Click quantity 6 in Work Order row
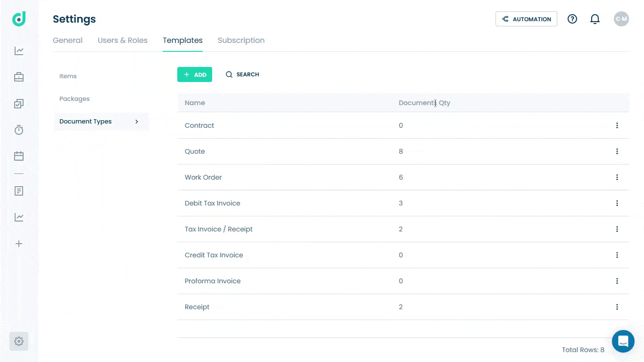Viewport: 644px width, 362px height. pyautogui.click(x=401, y=177)
